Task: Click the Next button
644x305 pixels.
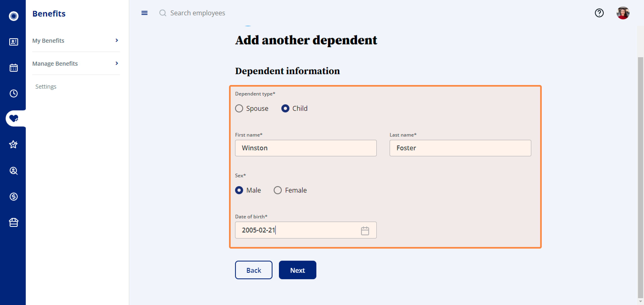Action: pyautogui.click(x=297, y=270)
